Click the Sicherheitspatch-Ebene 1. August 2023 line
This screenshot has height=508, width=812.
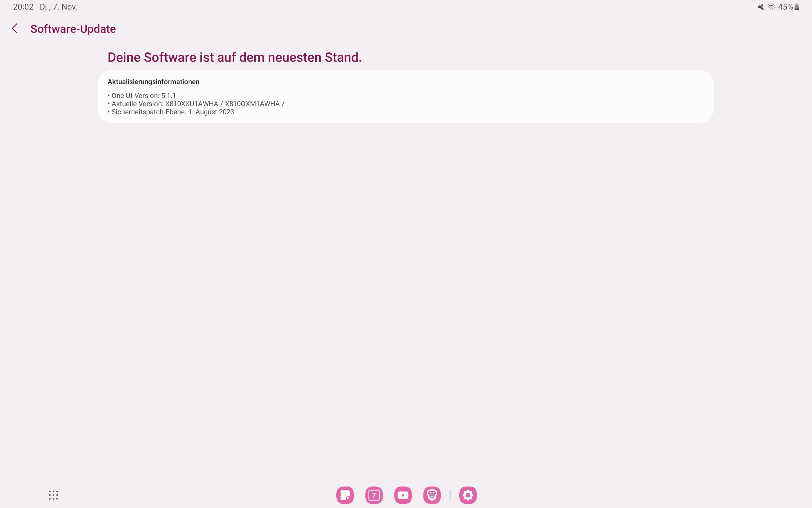pyautogui.click(x=172, y=112)
